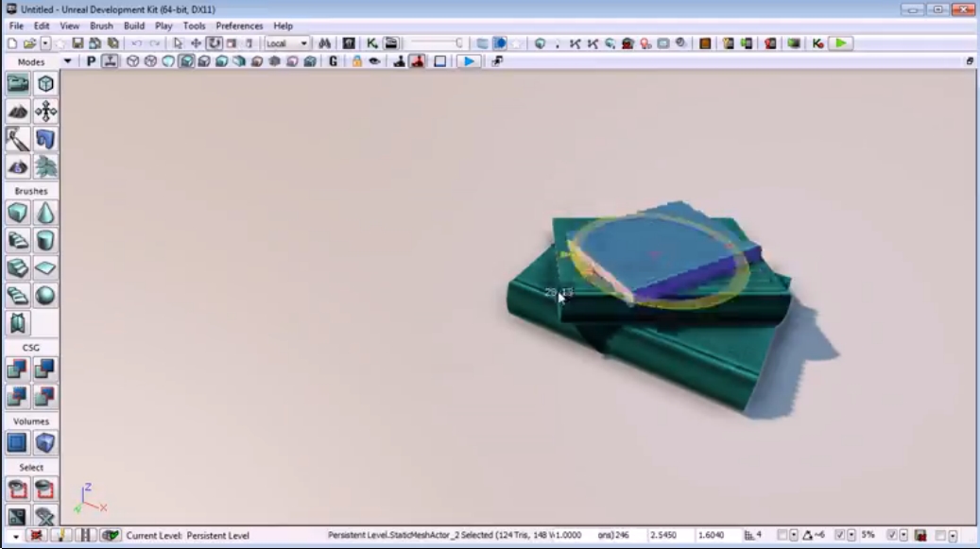Toggle Game view G button
Screen dimensions: 980x549
click(x=334, y=61)
